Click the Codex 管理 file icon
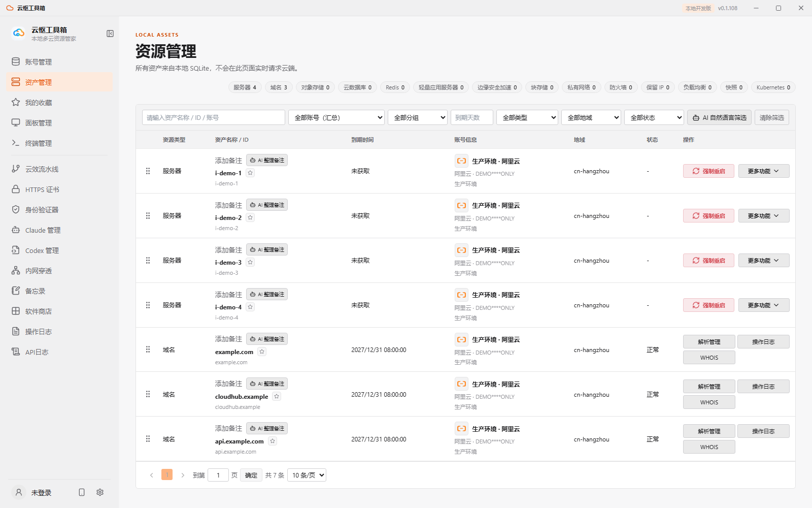The height and width of the screenshot is (508, 812). (x=16, y=250)
